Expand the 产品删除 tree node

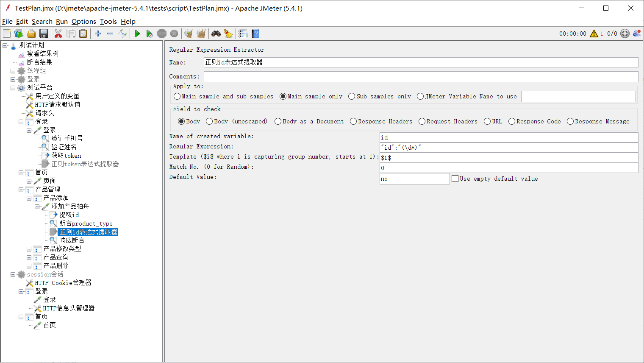(x=29, y=266)
